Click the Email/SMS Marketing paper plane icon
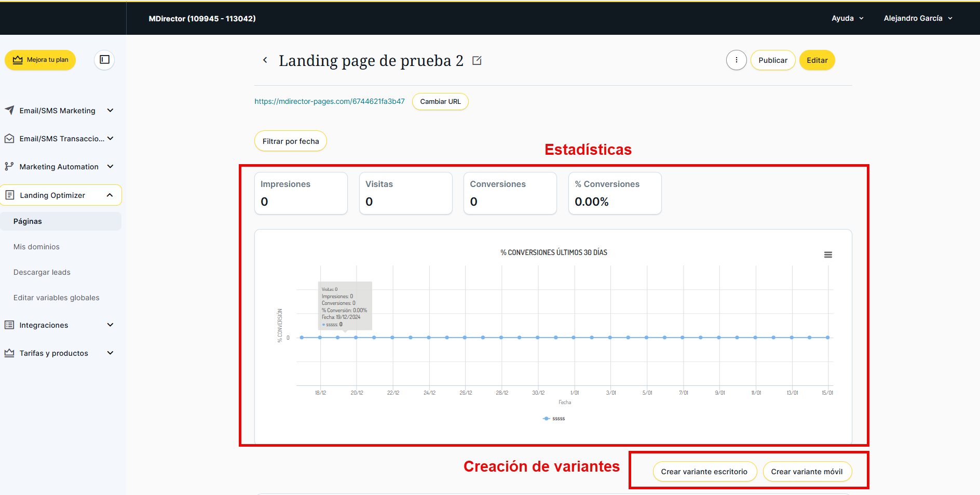The width and height of the screenshot is (980, 495). (x=9, y=110)
